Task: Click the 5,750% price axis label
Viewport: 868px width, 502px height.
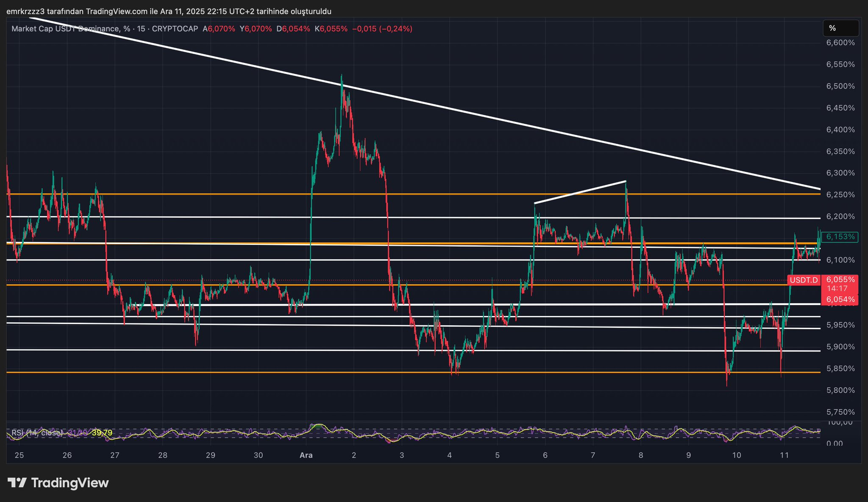Action: [840, 412]
